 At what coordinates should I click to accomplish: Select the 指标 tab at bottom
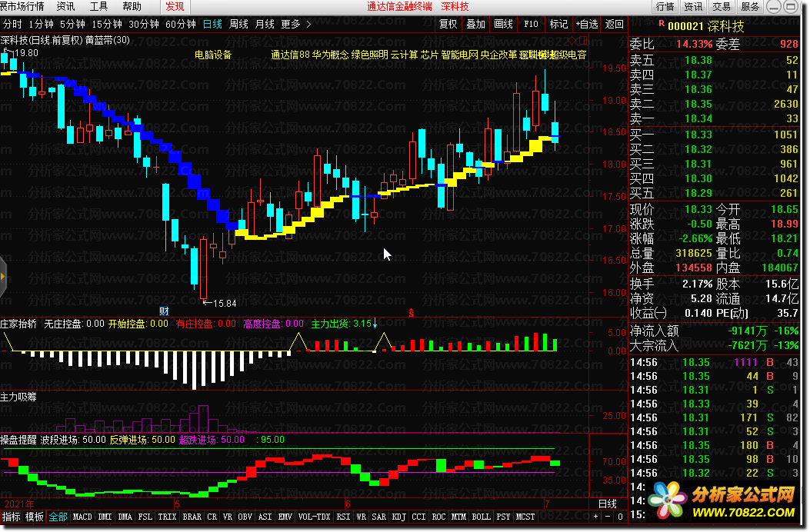pos(12,517)
